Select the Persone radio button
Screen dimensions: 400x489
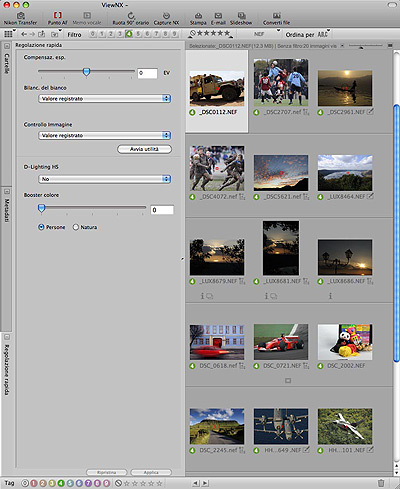click(41, 227)
